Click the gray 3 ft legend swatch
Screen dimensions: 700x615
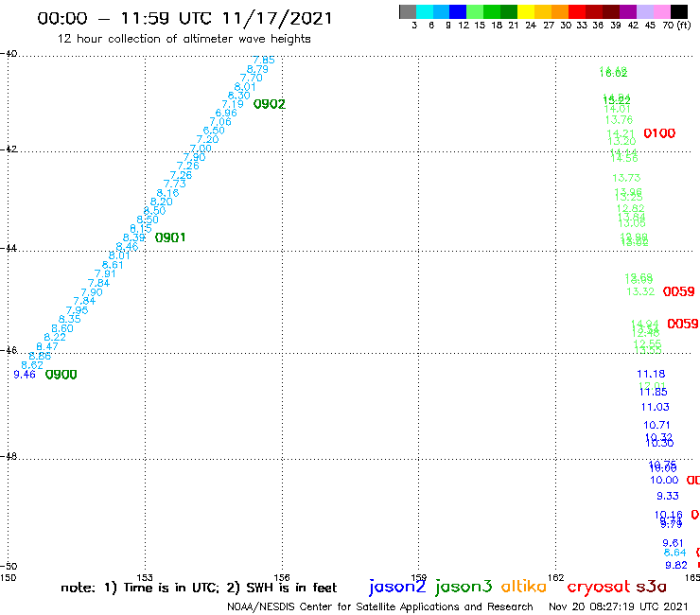[408, 11]
